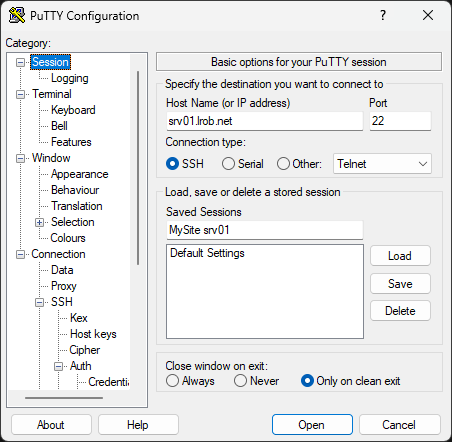The width and height of the screenshot is (452, 442).
Task: Click the Host Name input field
Action: click(265, 121)
